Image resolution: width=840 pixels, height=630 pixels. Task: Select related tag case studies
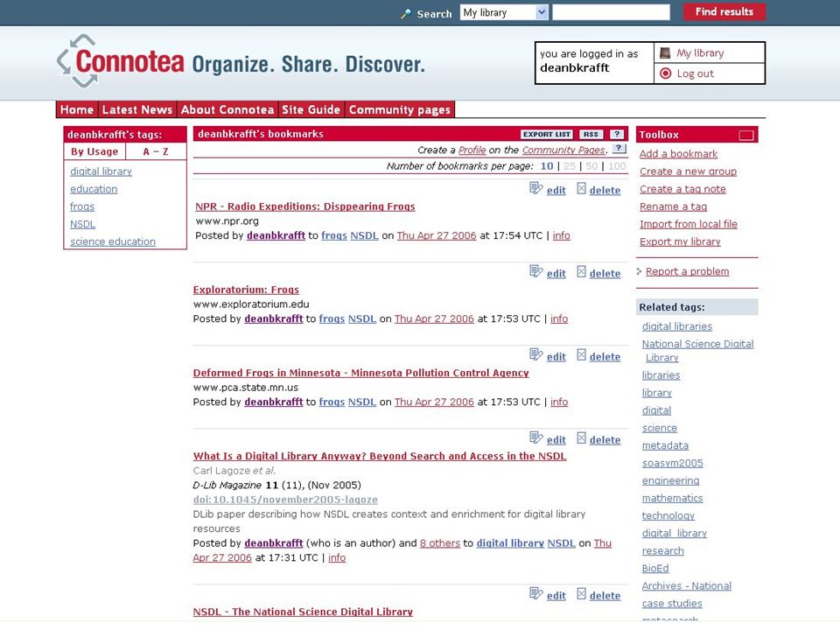pos(672,603)
